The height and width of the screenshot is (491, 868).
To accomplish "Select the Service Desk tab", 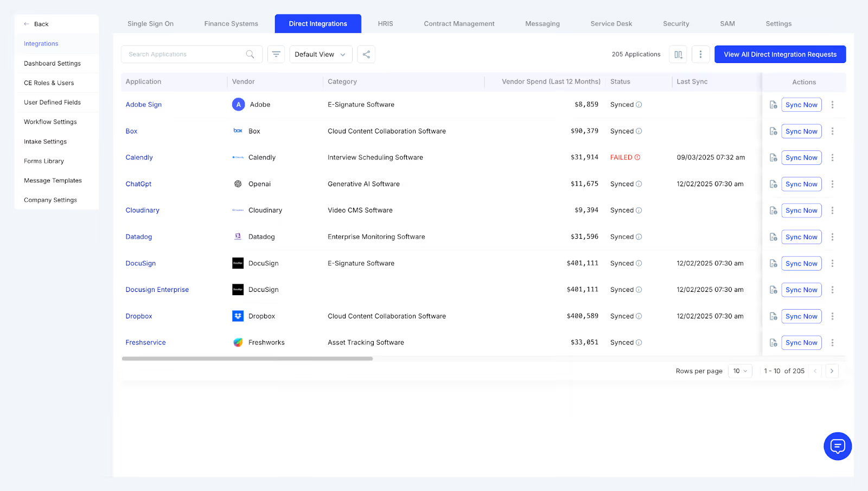I will tap(611, 24).
